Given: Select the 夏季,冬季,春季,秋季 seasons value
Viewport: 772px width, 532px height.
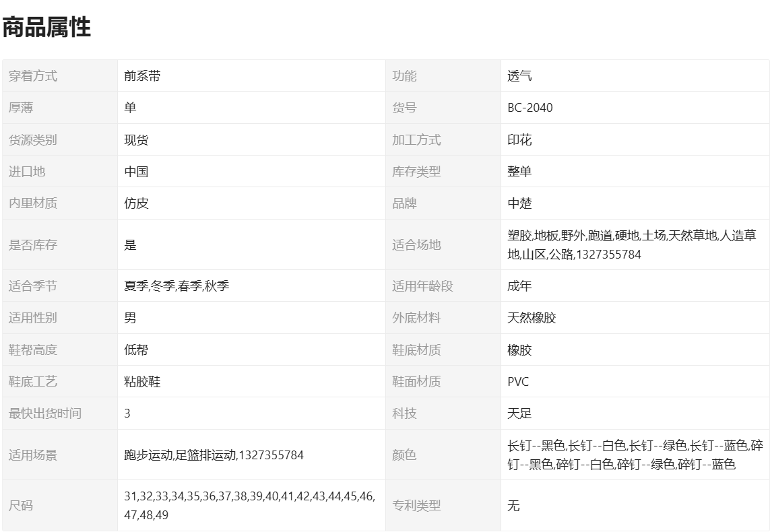Looking at the screenshot, I should [176, 286].
